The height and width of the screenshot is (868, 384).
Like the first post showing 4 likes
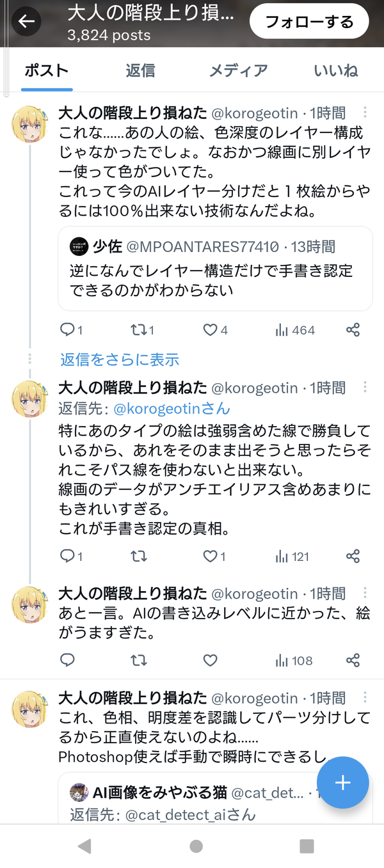[x=215, y=330]
